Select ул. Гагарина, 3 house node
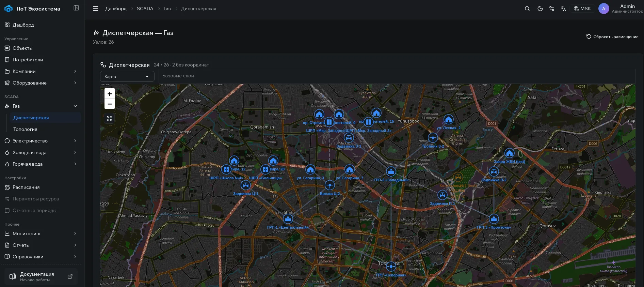Image resolution: width=644 pixels, height=287 pixels. 310,169
